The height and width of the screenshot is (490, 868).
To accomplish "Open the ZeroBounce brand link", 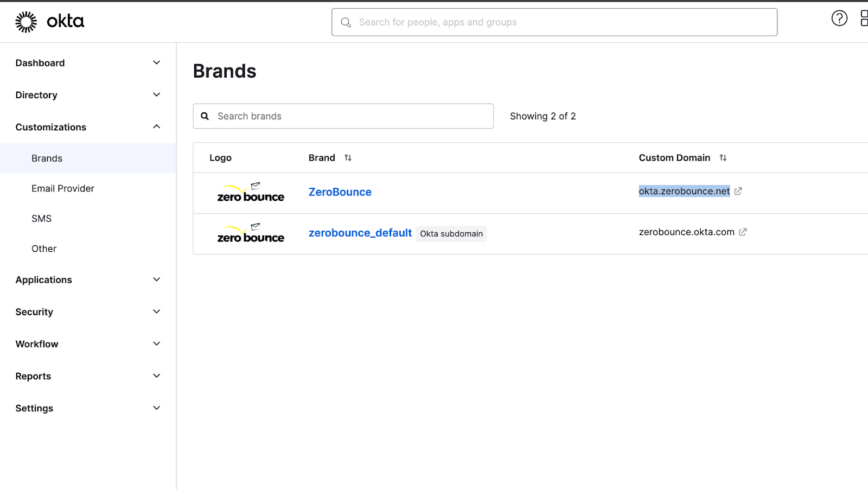I will (x=340, y=192).
